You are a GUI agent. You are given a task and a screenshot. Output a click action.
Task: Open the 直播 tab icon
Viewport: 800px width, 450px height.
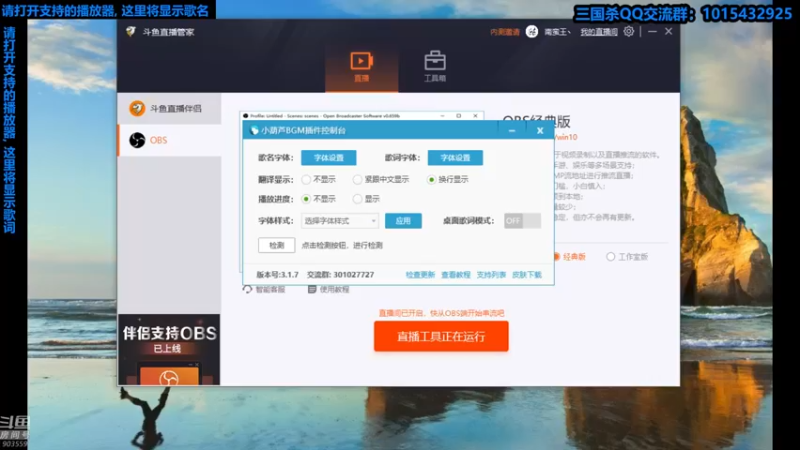(x=361, y=61)
